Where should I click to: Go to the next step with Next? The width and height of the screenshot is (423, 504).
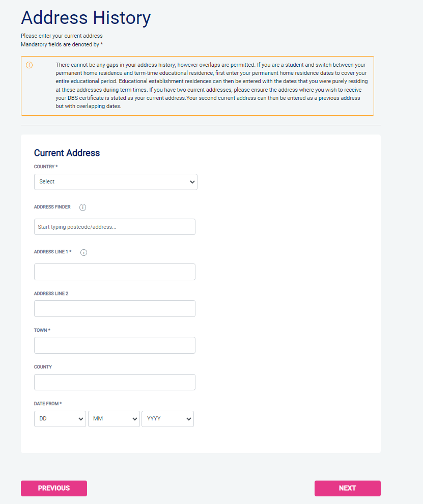click(x=347, y=488)
